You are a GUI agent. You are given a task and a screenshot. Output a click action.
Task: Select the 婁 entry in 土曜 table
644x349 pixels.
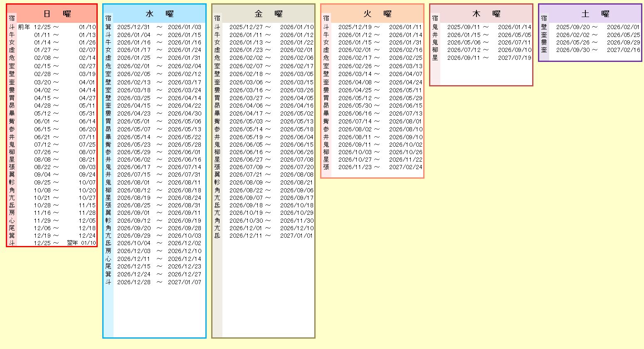click(x=544, y=42)
